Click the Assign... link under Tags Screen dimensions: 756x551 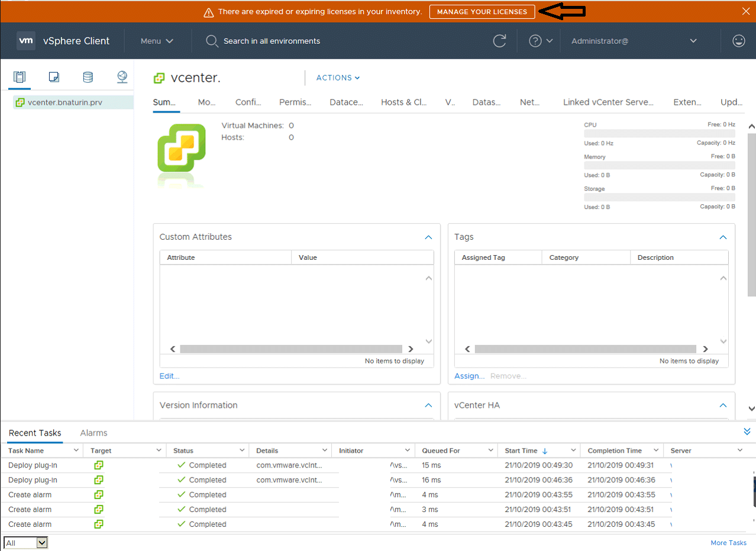(469, 376)
